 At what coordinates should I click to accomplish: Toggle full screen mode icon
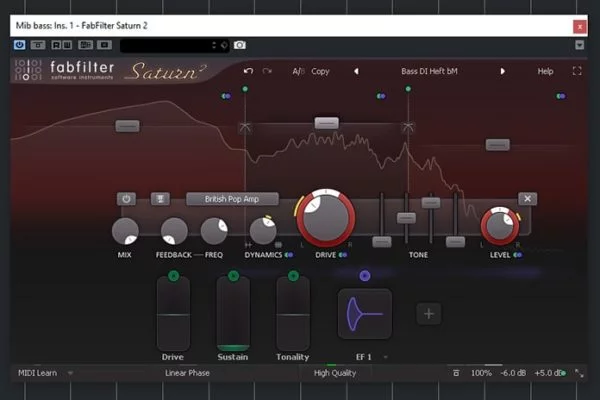coord(577,71)
